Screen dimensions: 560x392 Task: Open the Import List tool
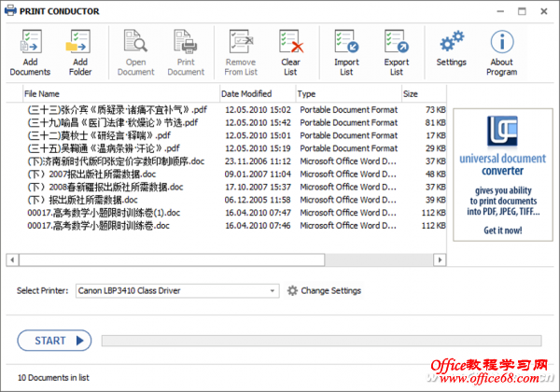tap(346, 52)
